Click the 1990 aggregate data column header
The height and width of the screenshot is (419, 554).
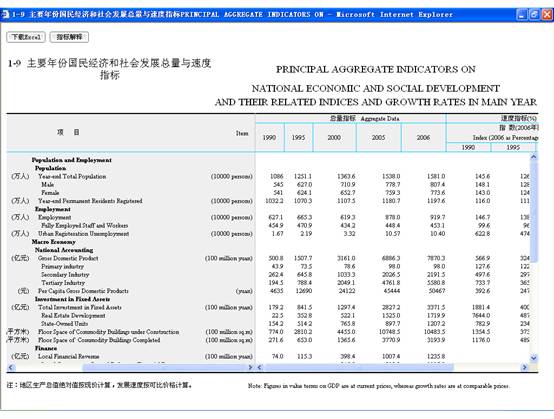tap(270, 137)
